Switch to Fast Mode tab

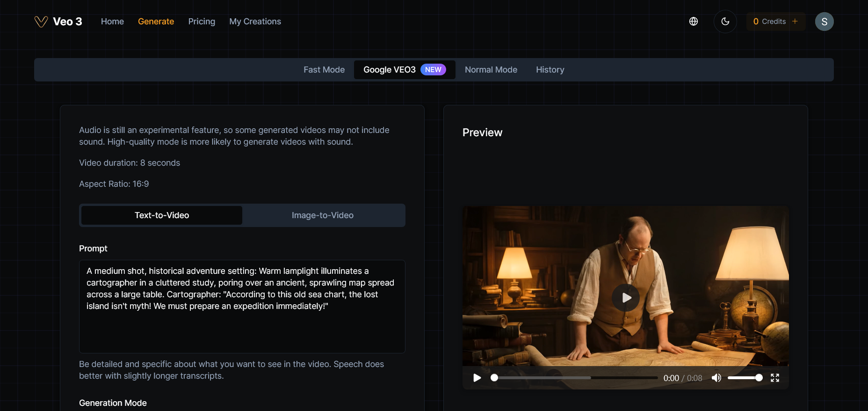[x=324, y=70]
